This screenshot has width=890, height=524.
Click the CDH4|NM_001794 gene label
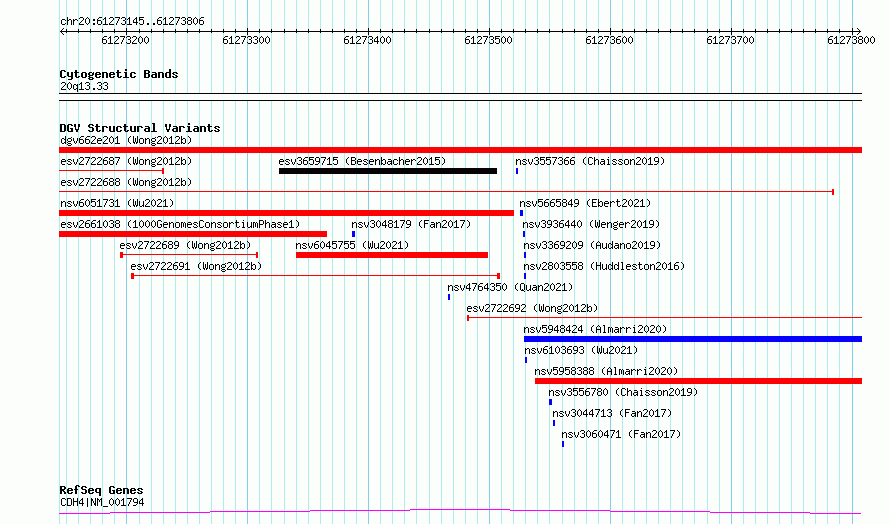(102, 502)
